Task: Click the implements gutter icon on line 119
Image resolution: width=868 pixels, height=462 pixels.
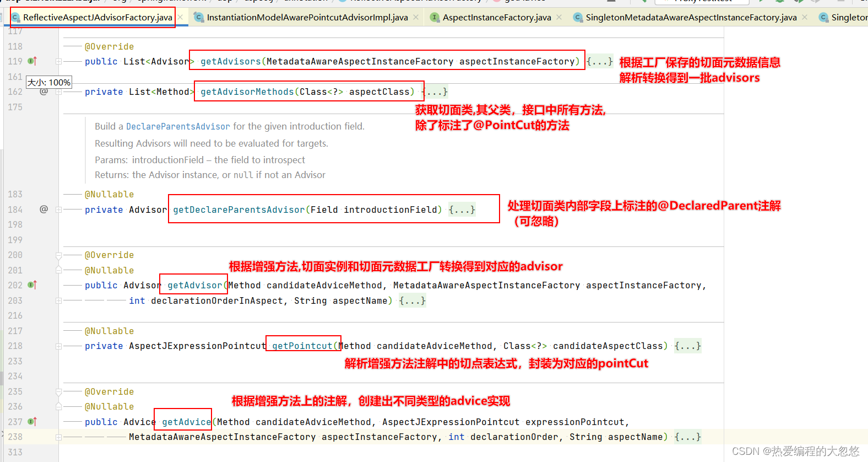Action: pyautogui.click(x=32, y=61)
